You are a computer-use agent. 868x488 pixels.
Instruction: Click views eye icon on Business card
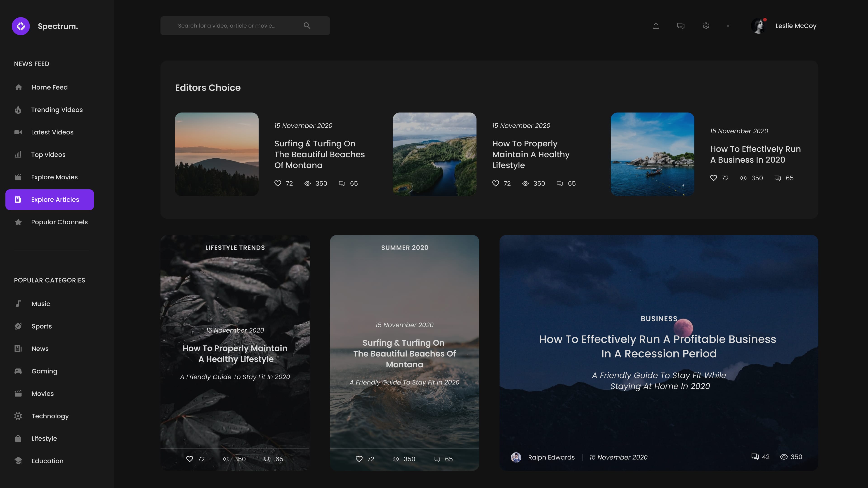[x=784, y=457]
